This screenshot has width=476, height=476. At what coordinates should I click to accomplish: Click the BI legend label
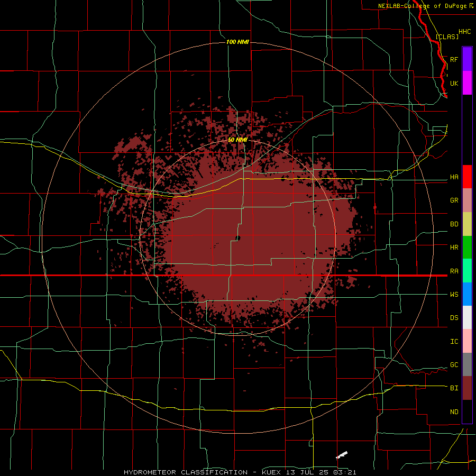(454, 388)
